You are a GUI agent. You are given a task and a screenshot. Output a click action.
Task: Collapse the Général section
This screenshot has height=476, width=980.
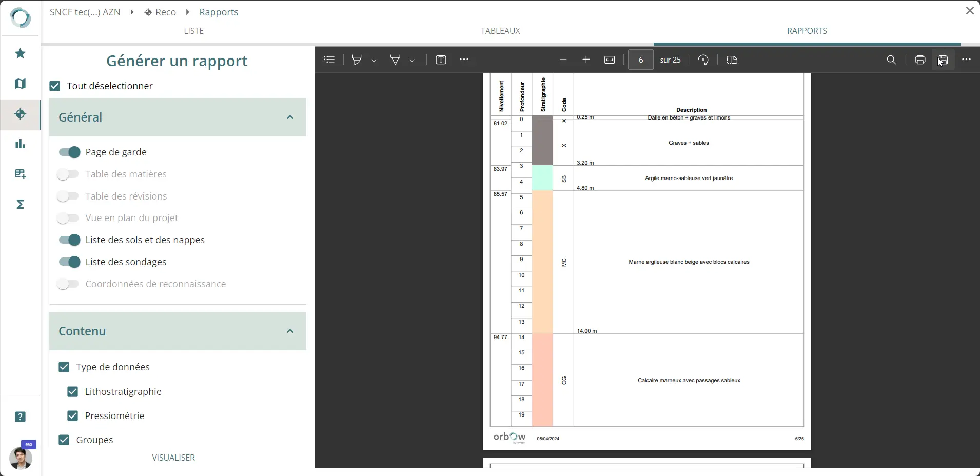(290, 117)
